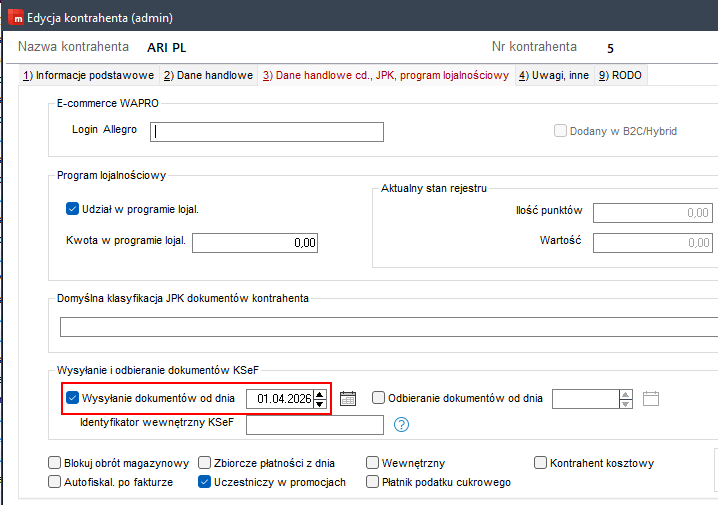This screenshot has height=505, width=718.
Task: Increase Odbieranie date with up spinner arrow
Action: (x=625, y=393)
